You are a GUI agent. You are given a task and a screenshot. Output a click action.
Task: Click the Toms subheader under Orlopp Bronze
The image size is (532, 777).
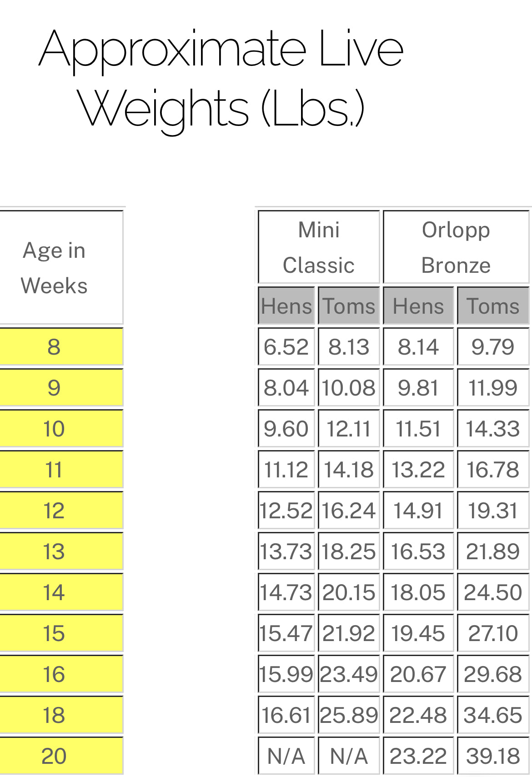click(493, 306)
